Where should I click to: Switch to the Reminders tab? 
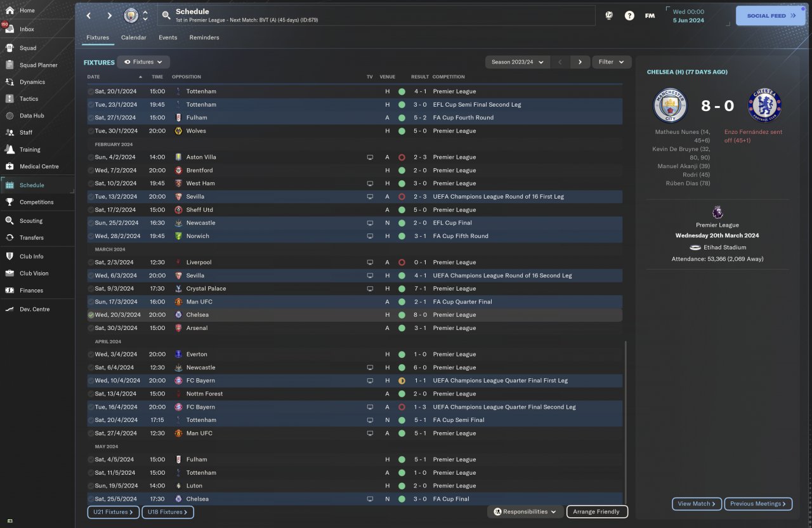(204, 37)
